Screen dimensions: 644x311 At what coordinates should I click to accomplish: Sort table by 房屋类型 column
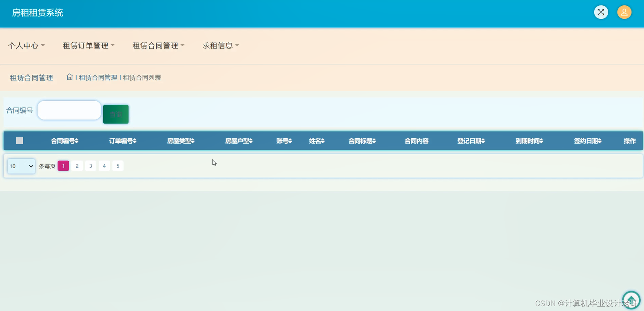point(181,141)
